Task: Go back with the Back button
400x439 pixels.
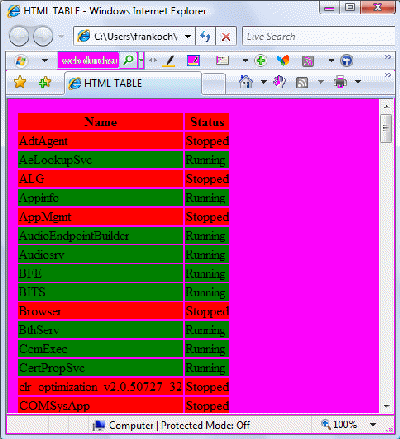Action: coord(19,36)
